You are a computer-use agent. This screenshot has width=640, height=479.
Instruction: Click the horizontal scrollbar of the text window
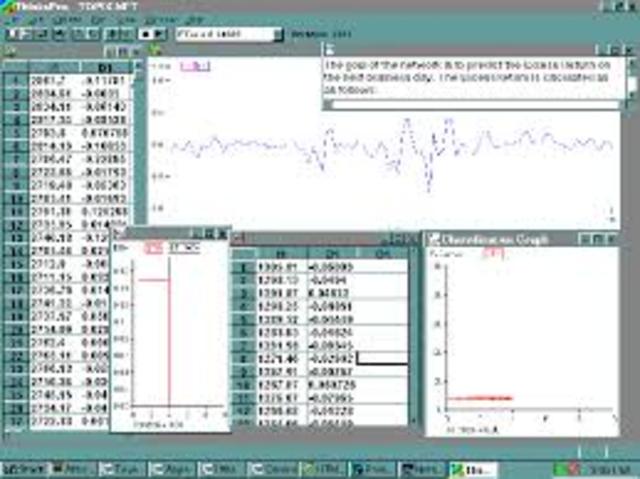[x=473, y=105]
